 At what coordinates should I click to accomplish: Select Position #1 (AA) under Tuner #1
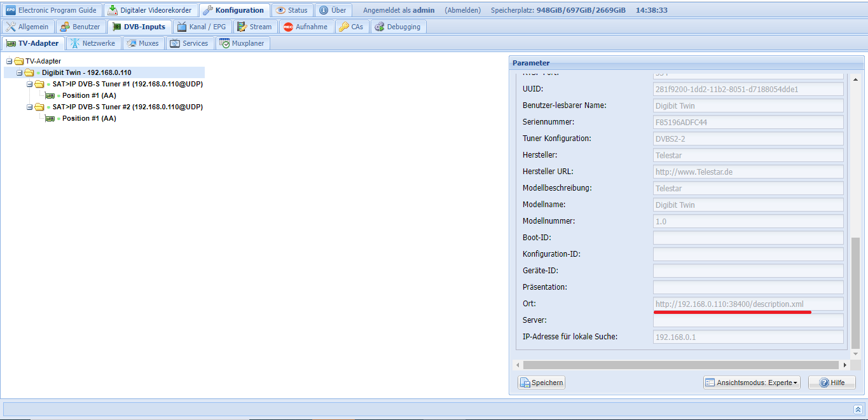89,95
